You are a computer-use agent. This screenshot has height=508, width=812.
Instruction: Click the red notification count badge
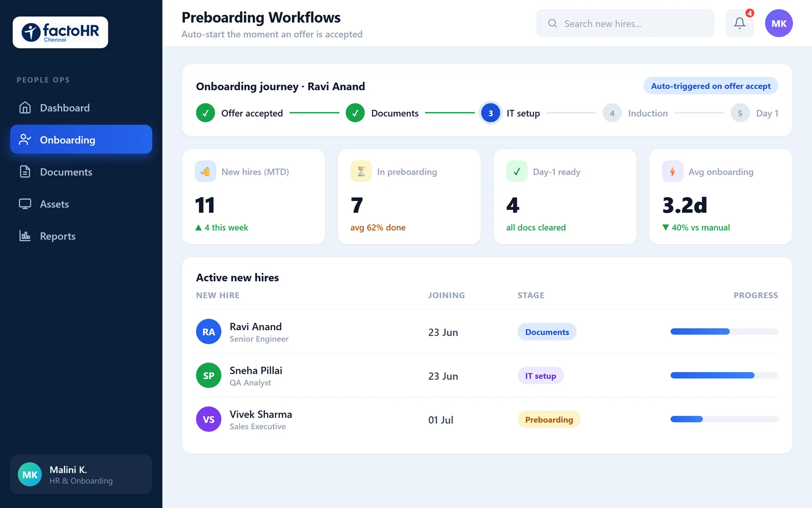click(750, 13)
